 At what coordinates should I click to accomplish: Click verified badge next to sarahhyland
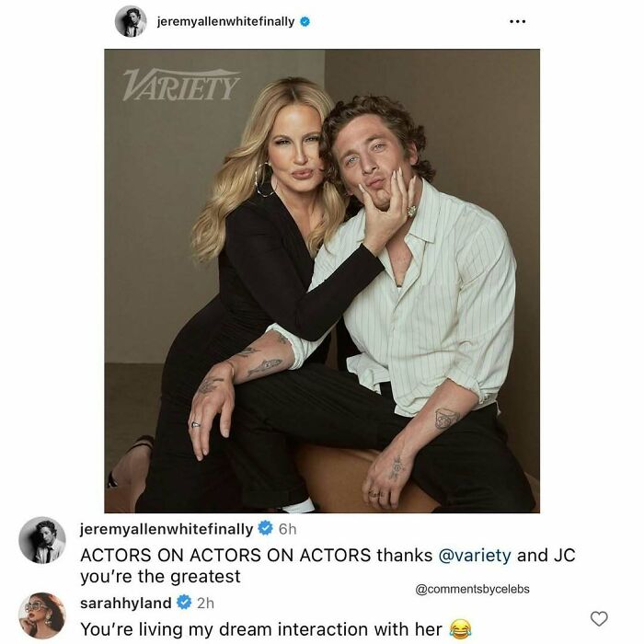click(185, 604)
